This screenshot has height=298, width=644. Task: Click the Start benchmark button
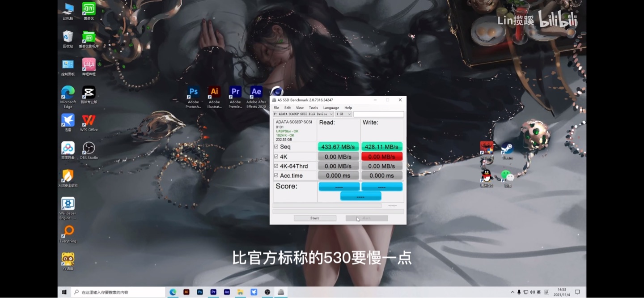click(x=315, y=218)
